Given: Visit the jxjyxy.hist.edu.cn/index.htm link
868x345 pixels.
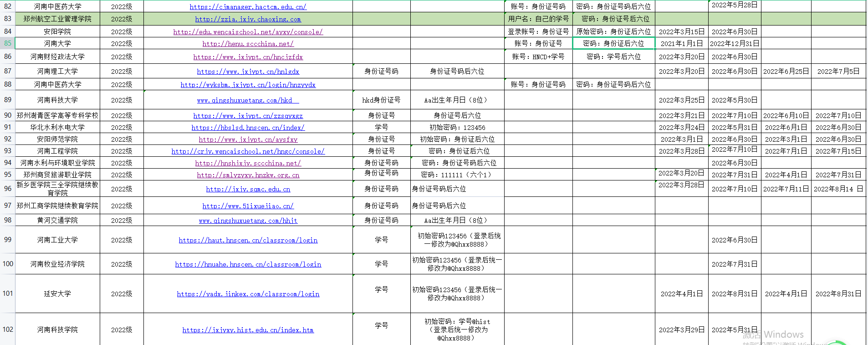Looking at the screenshot, I should [x=248, y=330].
